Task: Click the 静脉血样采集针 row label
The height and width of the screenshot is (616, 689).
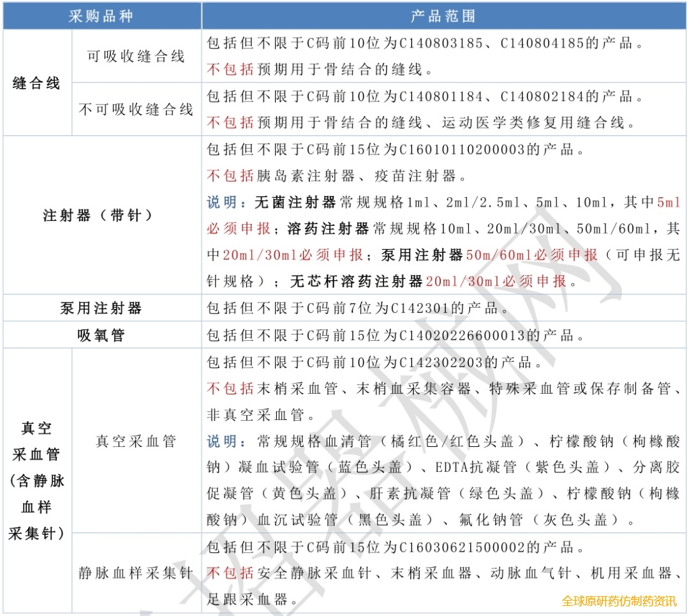Action: 136,573
